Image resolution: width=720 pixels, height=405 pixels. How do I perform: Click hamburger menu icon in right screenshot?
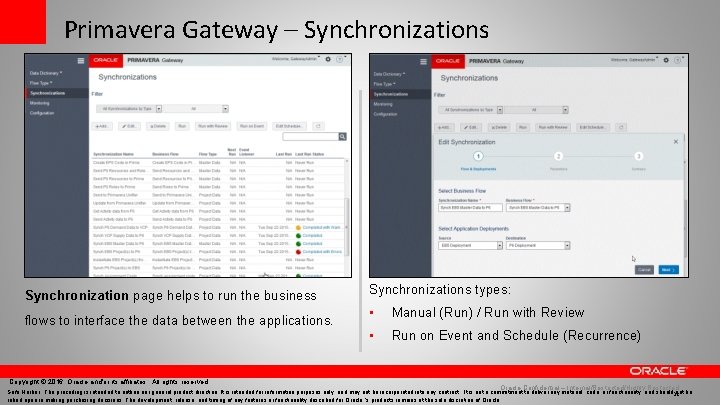click(423, 62)
